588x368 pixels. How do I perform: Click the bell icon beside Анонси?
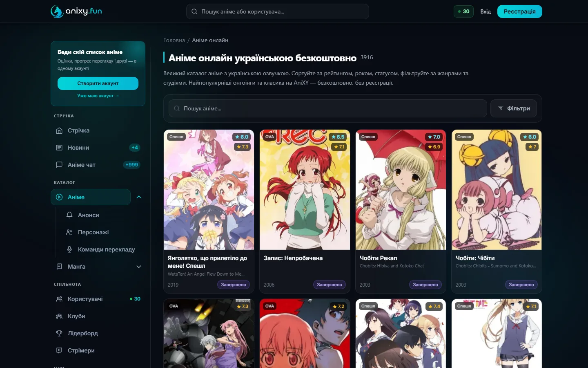coord(69,215)
